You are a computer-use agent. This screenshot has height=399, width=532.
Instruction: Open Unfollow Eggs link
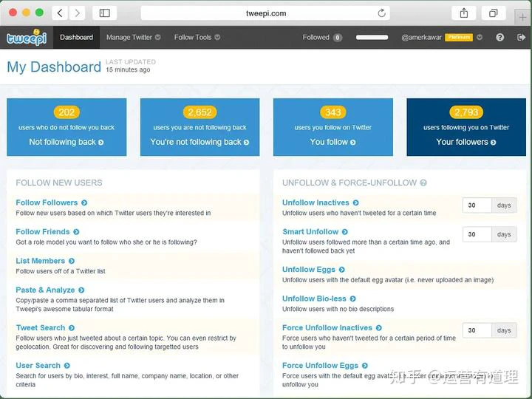(x=309, y=270)
